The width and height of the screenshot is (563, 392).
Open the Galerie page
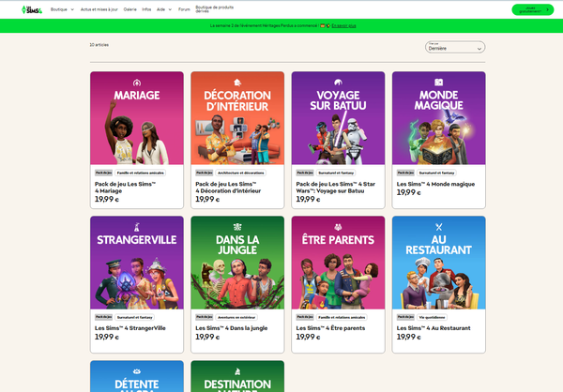click(129, 9)
